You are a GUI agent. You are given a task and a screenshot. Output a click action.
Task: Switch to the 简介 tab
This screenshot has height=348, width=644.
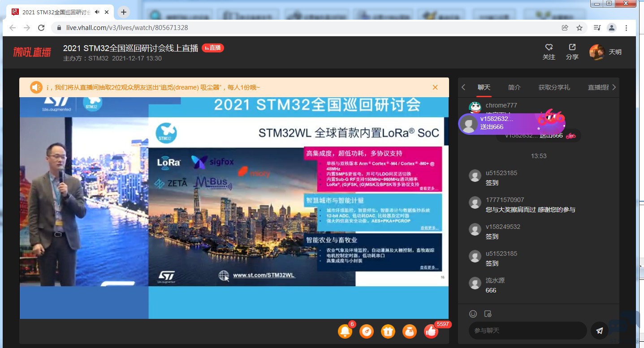[514, 87]
